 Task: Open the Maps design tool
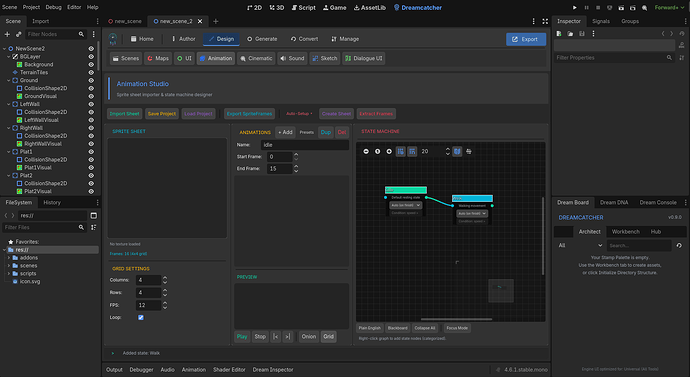click(x=158, y=58)
